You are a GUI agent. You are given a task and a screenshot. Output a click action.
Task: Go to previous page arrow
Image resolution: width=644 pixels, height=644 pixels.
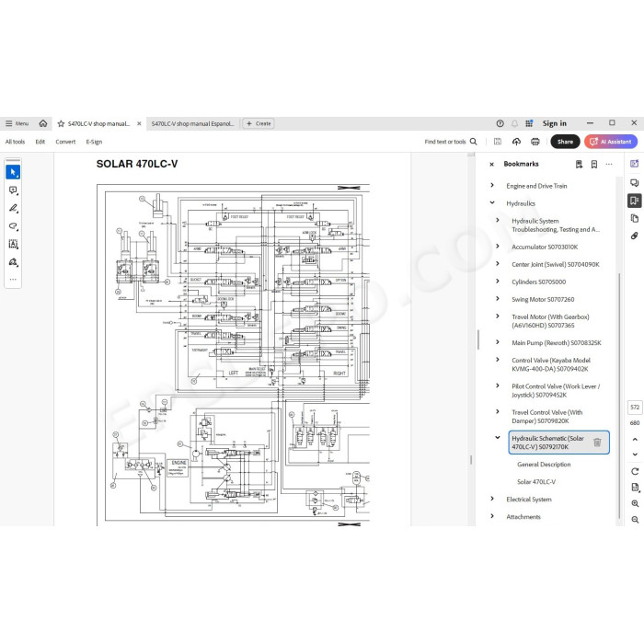pyautogui.click(x=635, y=439)
